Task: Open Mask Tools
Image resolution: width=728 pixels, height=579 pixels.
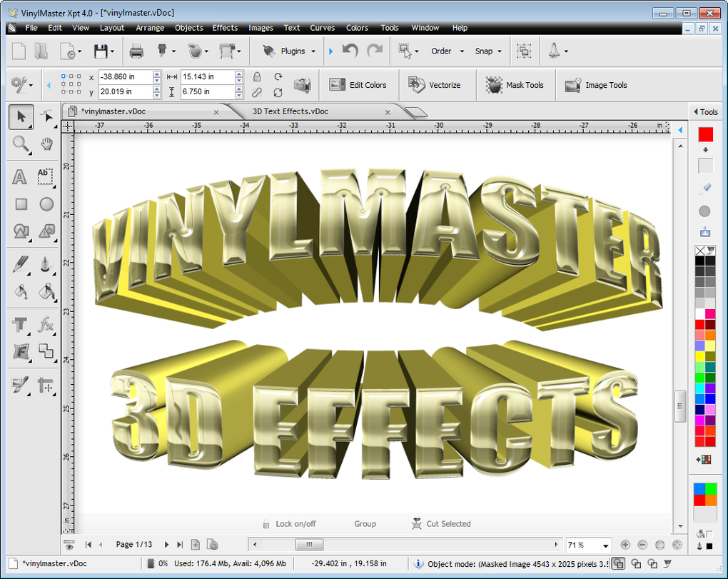Action: 515,85
